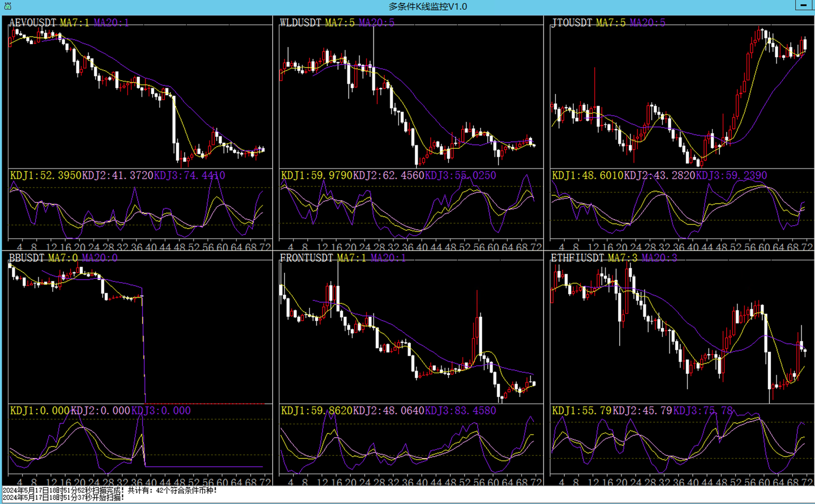Click the JTOUSDT candlestick price chart
The height and width of the screenshot is (504, 815).
coord(682,96)
